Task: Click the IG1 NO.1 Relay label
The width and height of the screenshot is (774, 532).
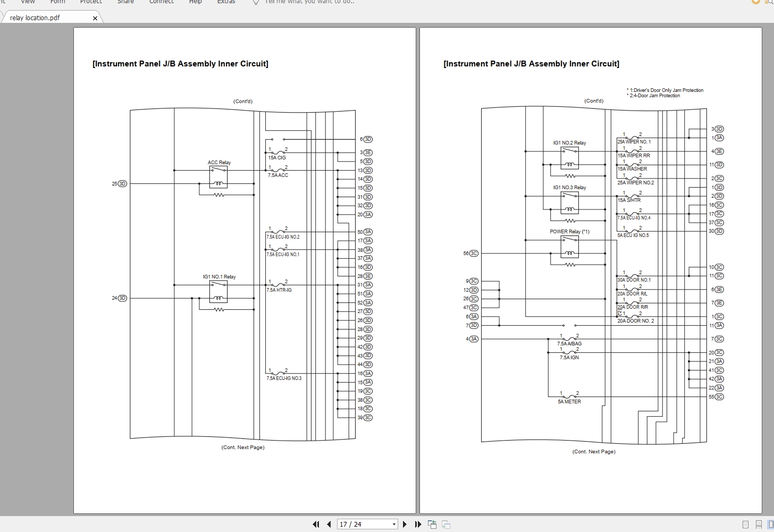Action: coord(219,277)
